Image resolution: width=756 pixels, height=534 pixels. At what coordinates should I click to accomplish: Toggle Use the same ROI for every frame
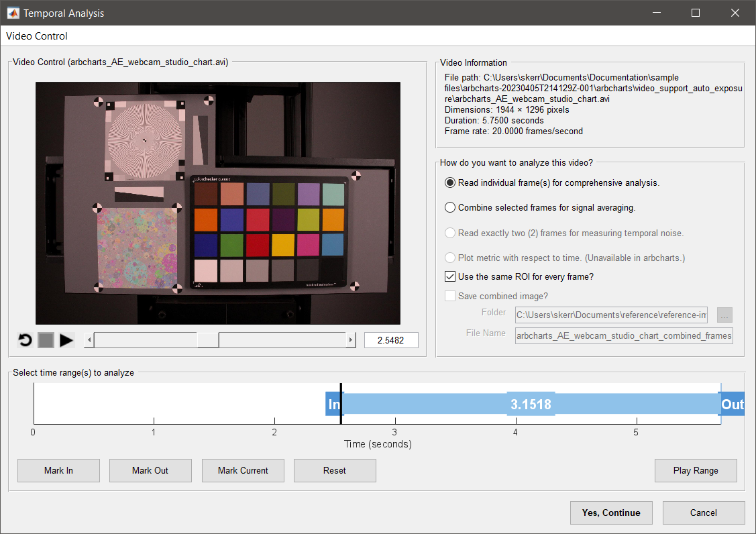click(x=519, y=276)
